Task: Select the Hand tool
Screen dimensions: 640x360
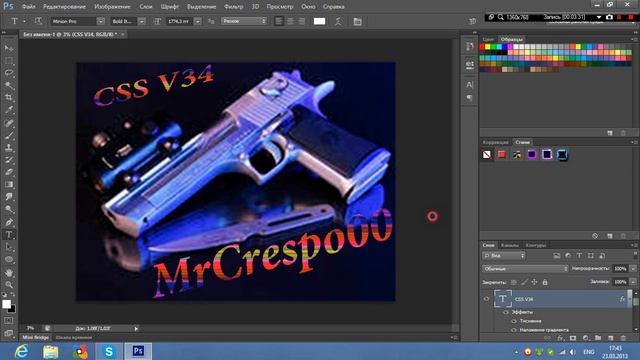Action: (x=9, y=272)
